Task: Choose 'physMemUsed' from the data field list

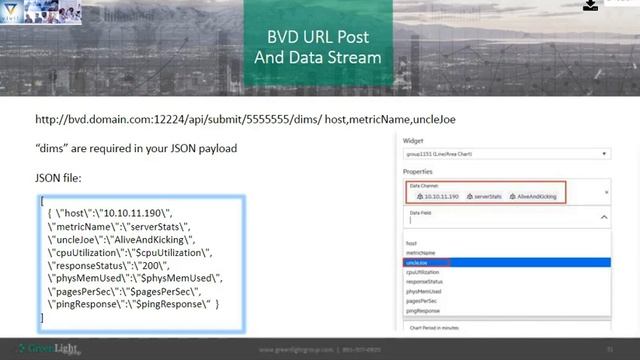Action: click(x=507, y=291)
